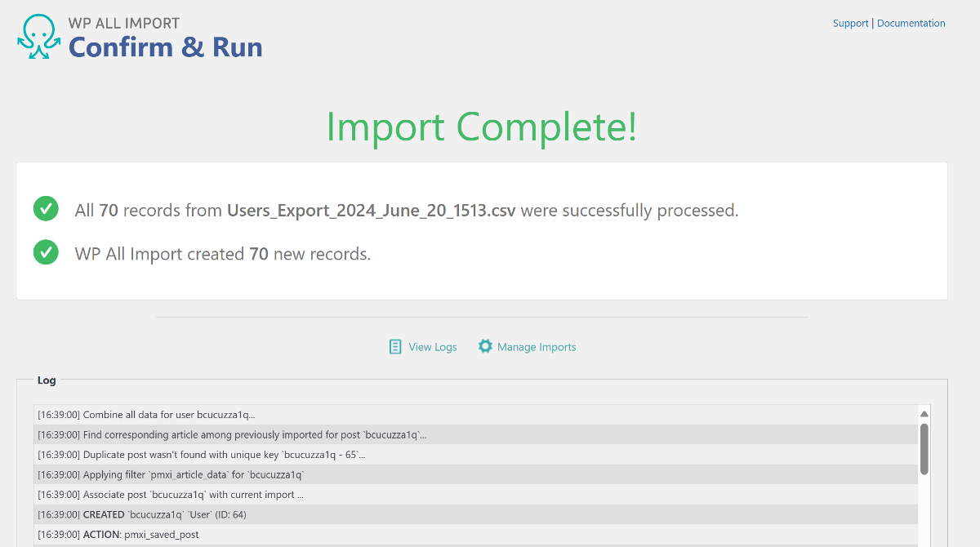980x547 pixels.
Task: Click log line 'Duplicate post wasn't found with unique key'
Action: coord(475,455)
